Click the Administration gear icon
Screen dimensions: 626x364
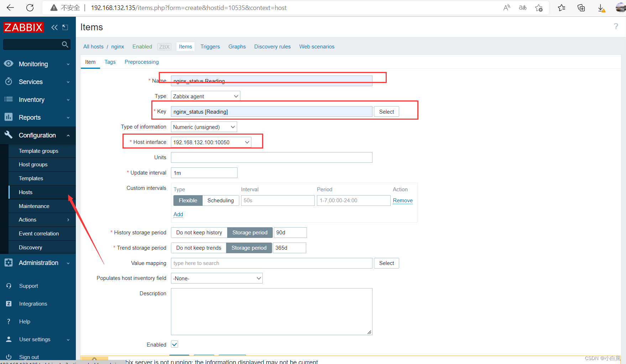coord(9,262)
